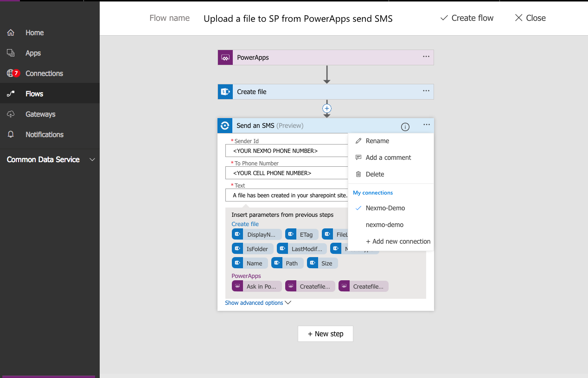
Task: Switch to lowercase nexmo-demo connection
Action: pyautogui.click(x=384, y=225)
